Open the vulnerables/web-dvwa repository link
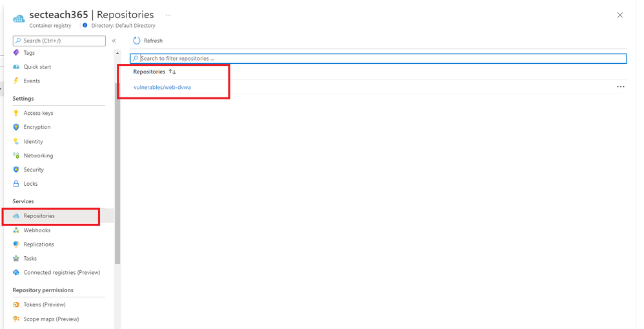Image resolution: width=644 pixels, height=329 pixels. [162, 87]
